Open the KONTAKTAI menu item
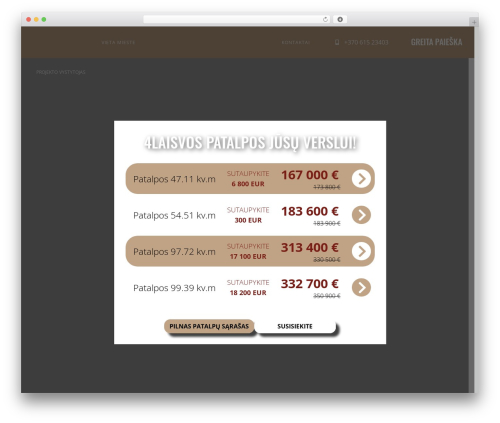The image size is (500, 423). [296, 43]
